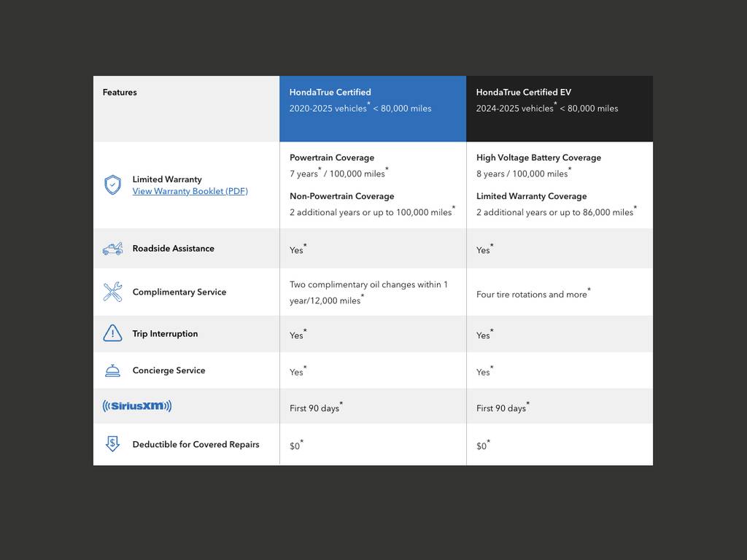Click the Limited Warranty shield icon
747x560 pixels.
[112, 184]
